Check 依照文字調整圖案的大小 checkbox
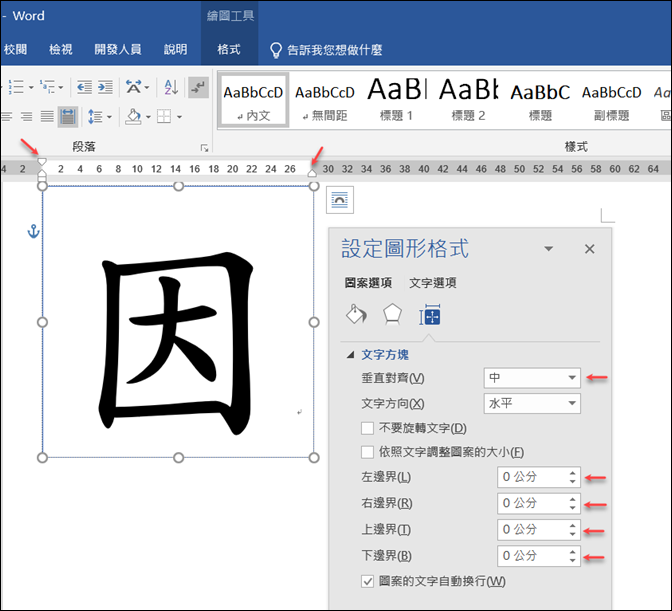 tap(367, 452)
